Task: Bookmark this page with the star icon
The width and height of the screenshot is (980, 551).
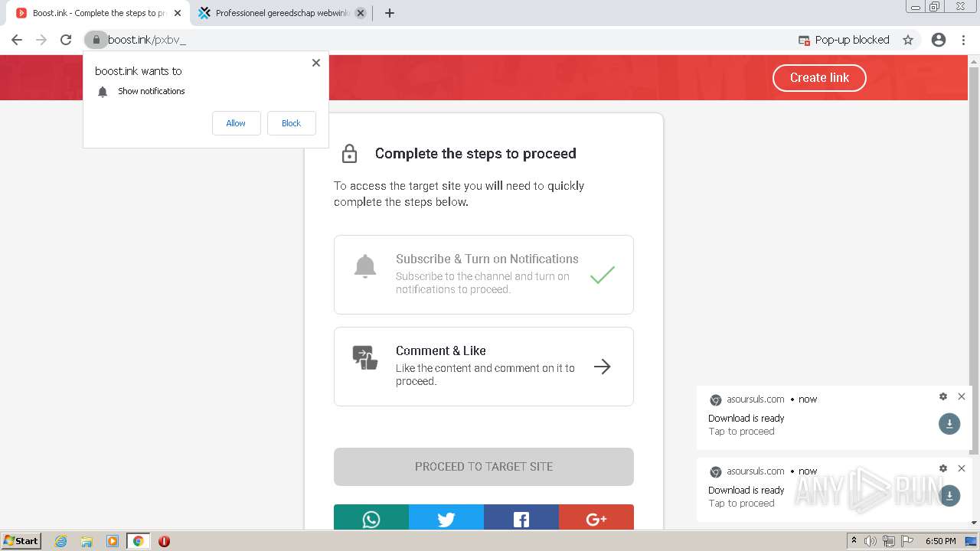Action: tap(908, 40)
